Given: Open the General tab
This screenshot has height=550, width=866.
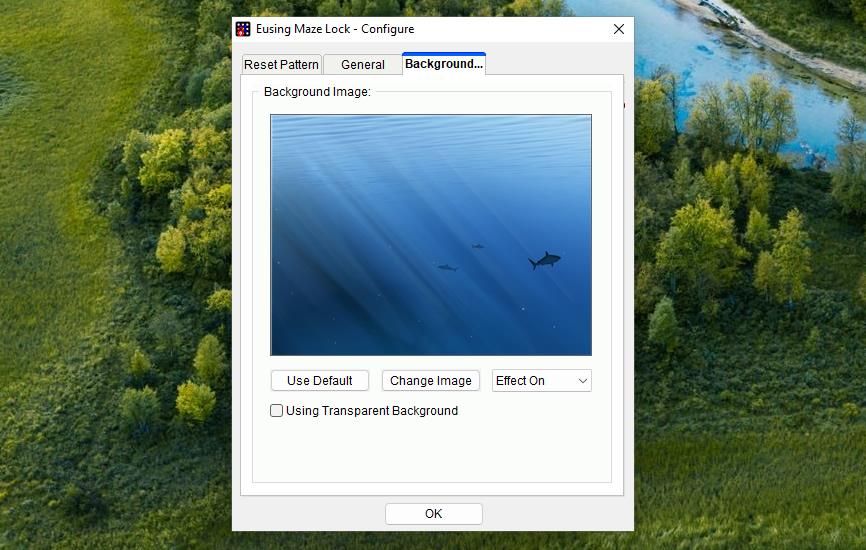Looking at the screenshot, I should pos(362,65).
